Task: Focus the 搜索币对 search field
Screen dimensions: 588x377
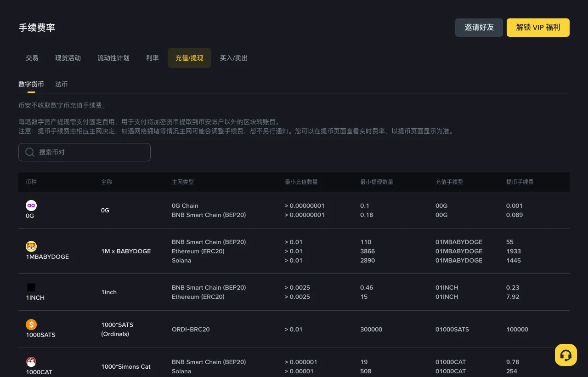Action: pos(85,152)
